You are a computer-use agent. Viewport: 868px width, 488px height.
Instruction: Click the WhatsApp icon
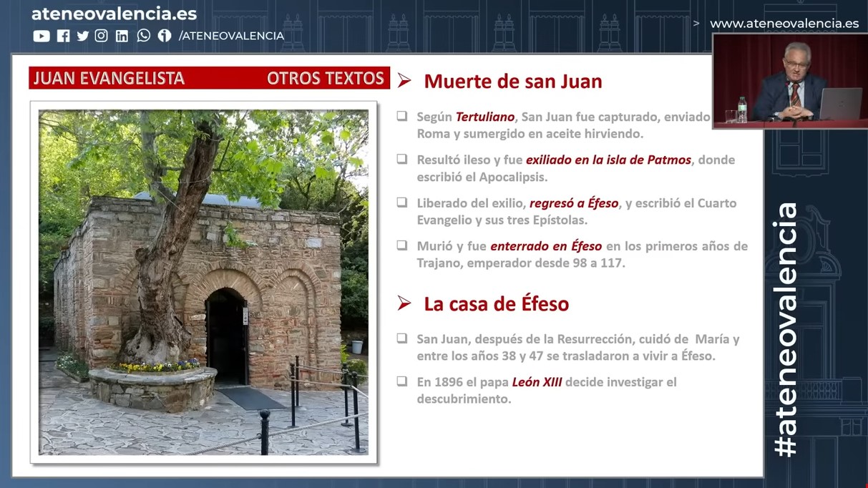(x=144, y=36)
